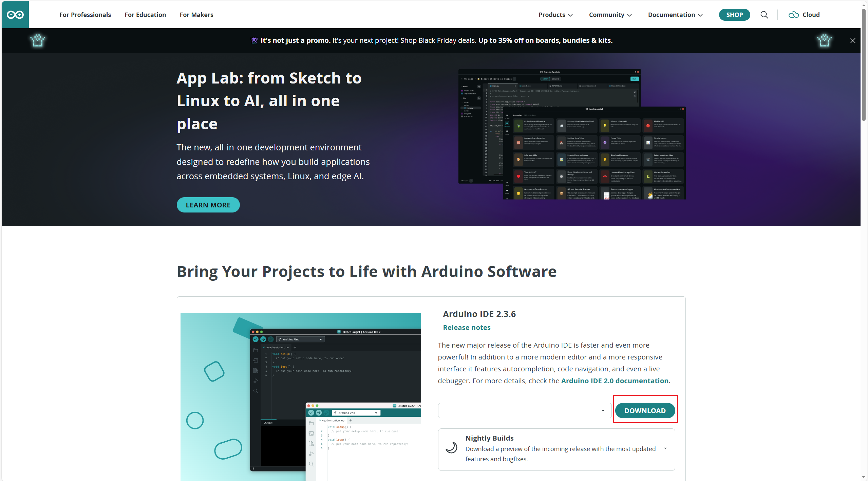Screen dimensions: 868x481
Task: Dismiss the Black Friday promo banner
Action: 853,41
